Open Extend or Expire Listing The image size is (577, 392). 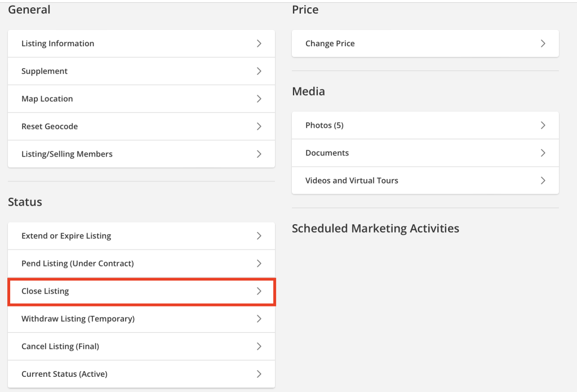[x=141, y=236]
